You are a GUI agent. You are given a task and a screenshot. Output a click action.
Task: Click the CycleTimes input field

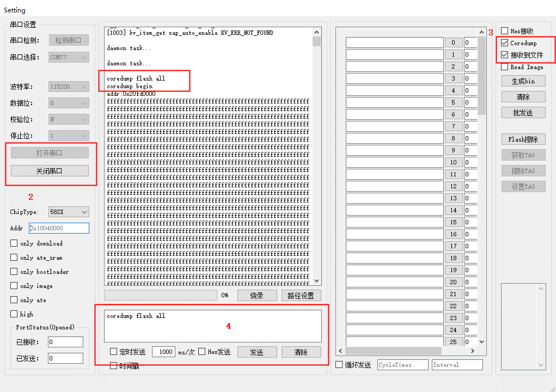[x=403, y=365]
